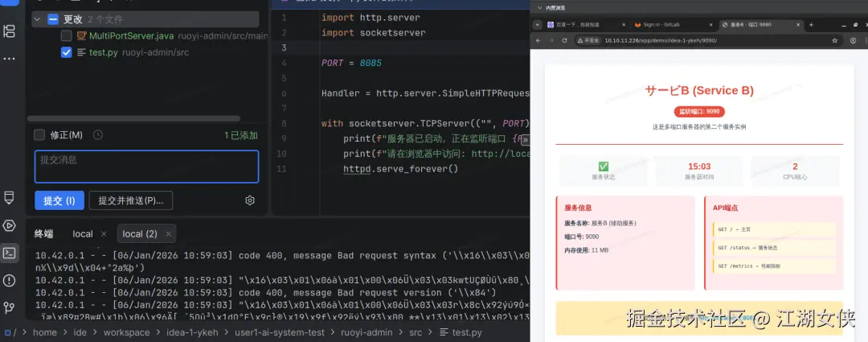Reload the browser page
Screen dimensions: 868x342
(x=565, y=40)
